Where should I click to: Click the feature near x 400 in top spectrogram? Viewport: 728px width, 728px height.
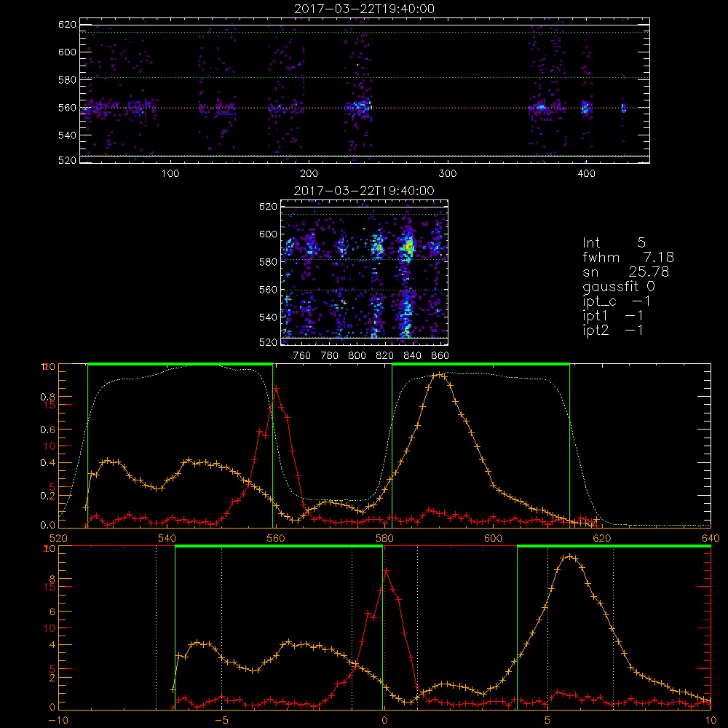click(x=585, y=108)
